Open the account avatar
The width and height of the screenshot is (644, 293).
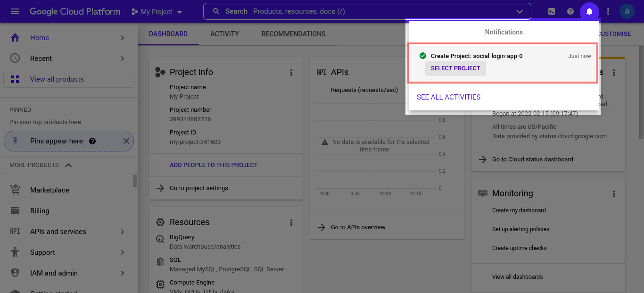(627, 11)
